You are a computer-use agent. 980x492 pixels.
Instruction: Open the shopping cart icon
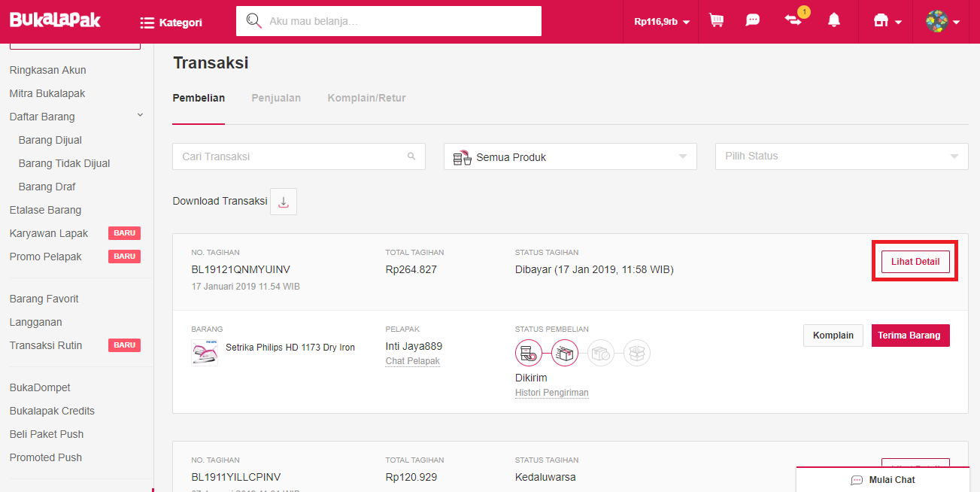(716, 21)
